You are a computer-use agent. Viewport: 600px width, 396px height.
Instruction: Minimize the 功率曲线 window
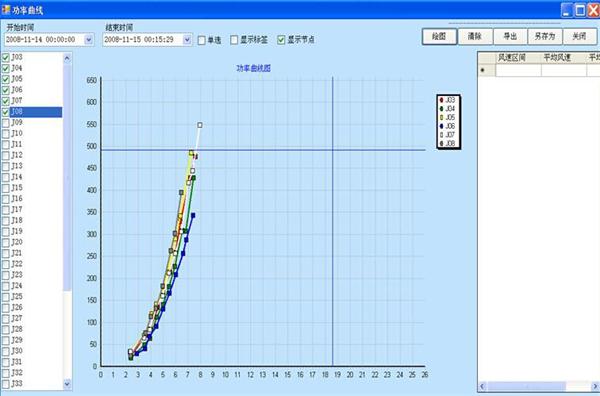point(567,10)
